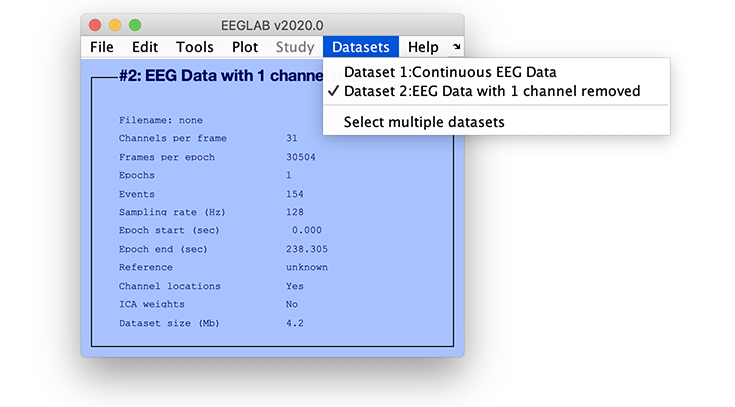Maximize EEGLAB using the green button
The width and height of the screenshot is (735, 407).
click(x=135, y=24)
